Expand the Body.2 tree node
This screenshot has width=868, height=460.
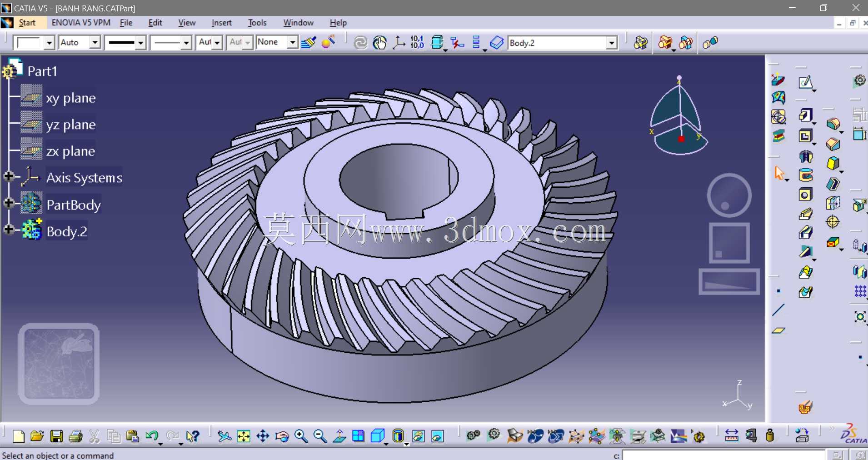point(9,230)
